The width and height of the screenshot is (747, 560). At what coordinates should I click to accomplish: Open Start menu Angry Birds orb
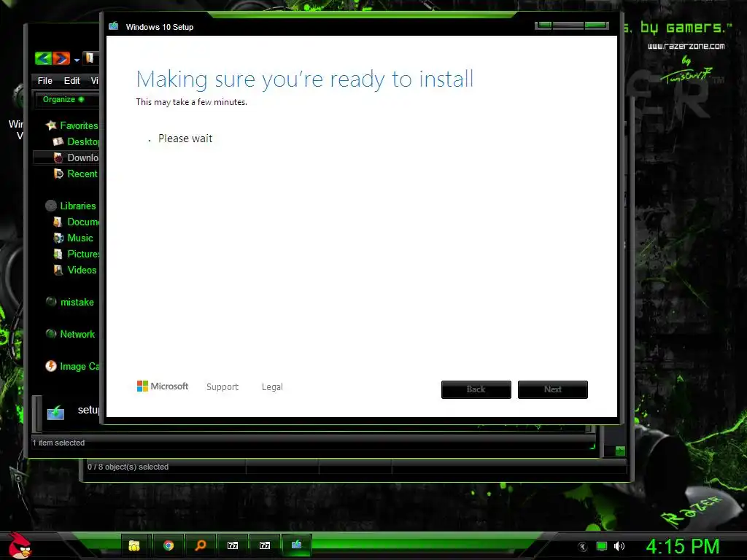pyautogui.click(x=20, y=545)
